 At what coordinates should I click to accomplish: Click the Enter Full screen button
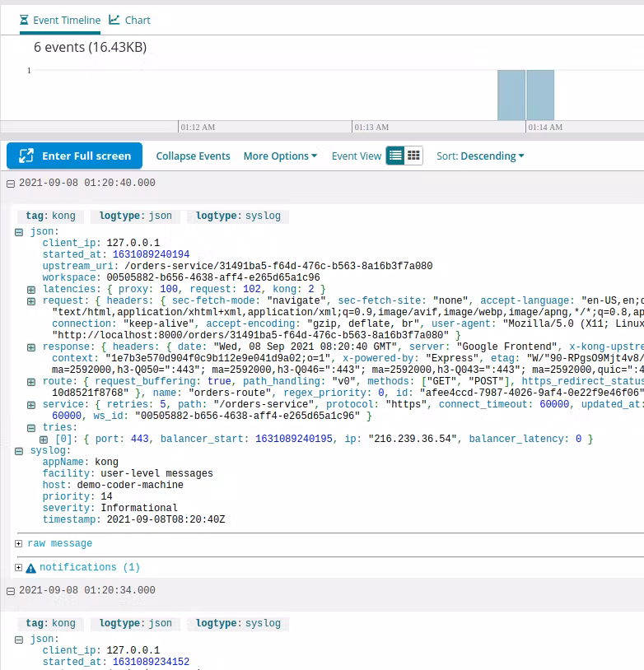tap(75, 156)
